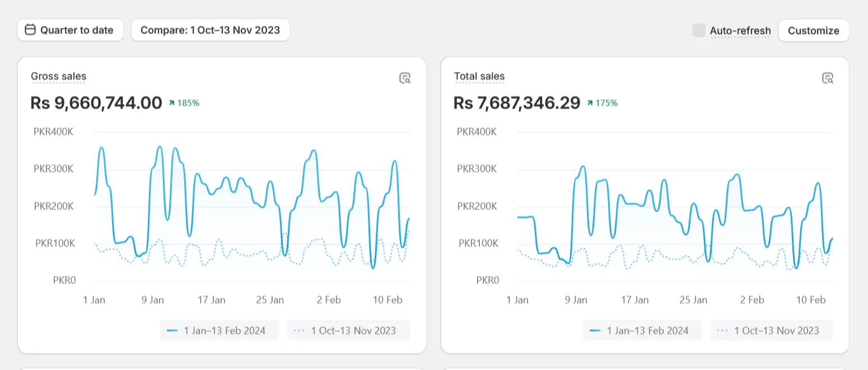This screenshot has height=370, width=868.
Task: Click the 17 Jan label on Total sales chart
Action: coord(634,300)
